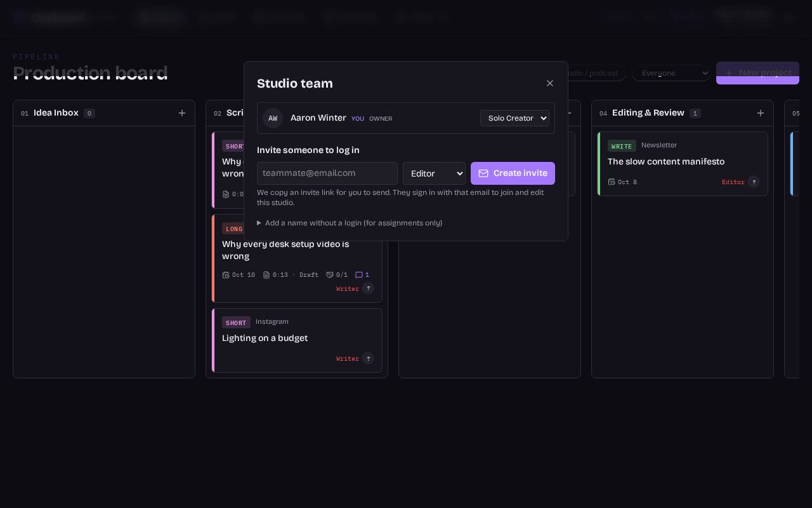Image resolution: width=812 pixels, height=508 pixels.
Task: Click the plus icon in Editing & Review
Action: (x=761, y=113)
